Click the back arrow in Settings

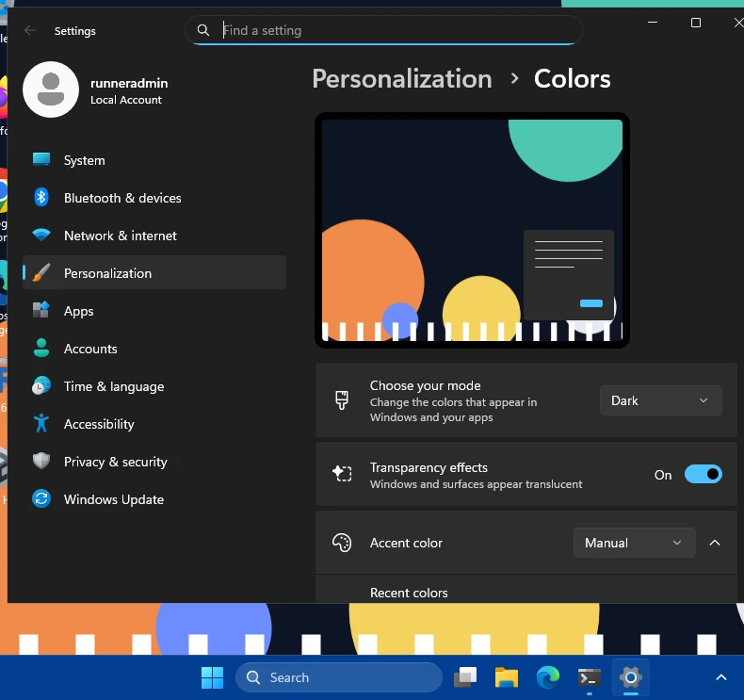[x=30, y=31]
